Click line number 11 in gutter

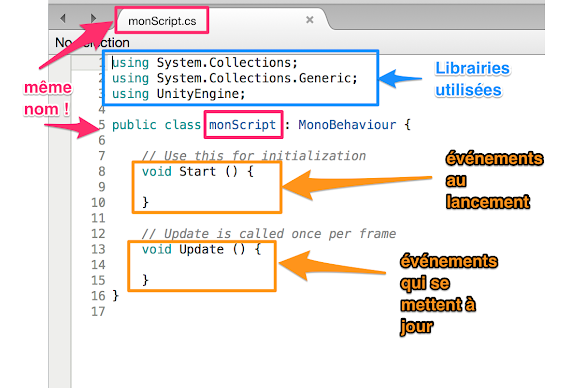coord(98,218)
